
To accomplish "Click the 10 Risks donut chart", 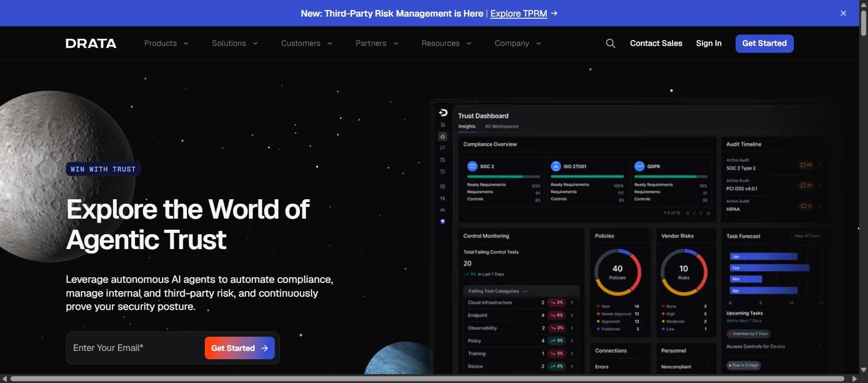I will pyautogui.click(x=684, y=272).
